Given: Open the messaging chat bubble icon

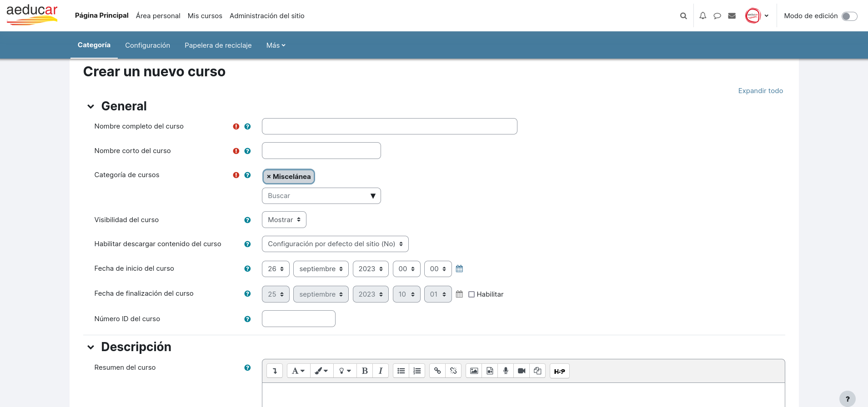Looking at the screenshot, I should click(717, 16).
